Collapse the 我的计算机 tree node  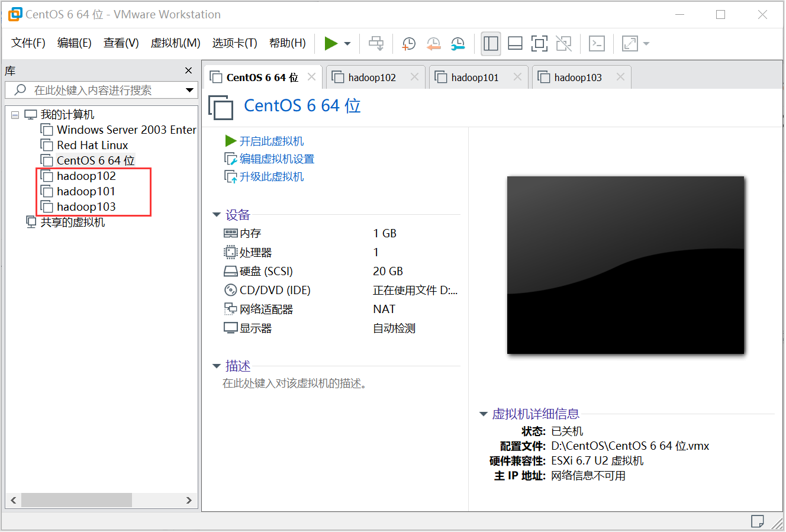point(15,115)
